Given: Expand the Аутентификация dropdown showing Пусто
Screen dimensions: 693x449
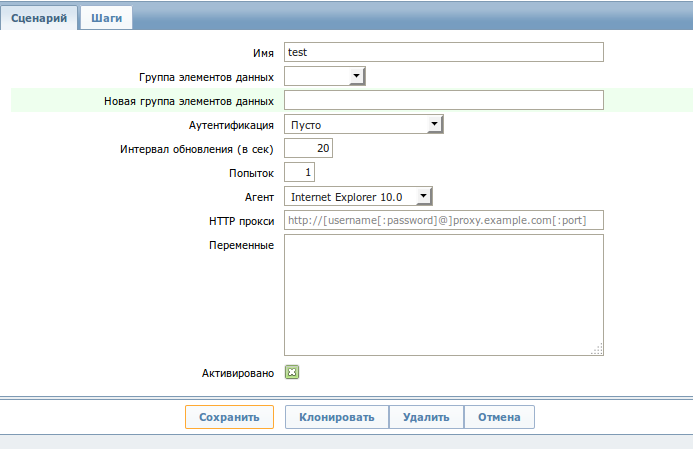Looking at the screenshot, I should coord(363,124).
